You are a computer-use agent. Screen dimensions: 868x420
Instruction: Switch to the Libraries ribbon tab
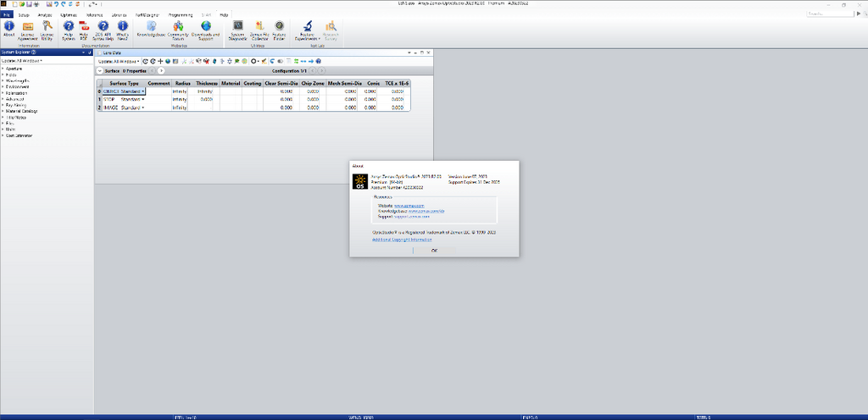[x=119, y=15]
